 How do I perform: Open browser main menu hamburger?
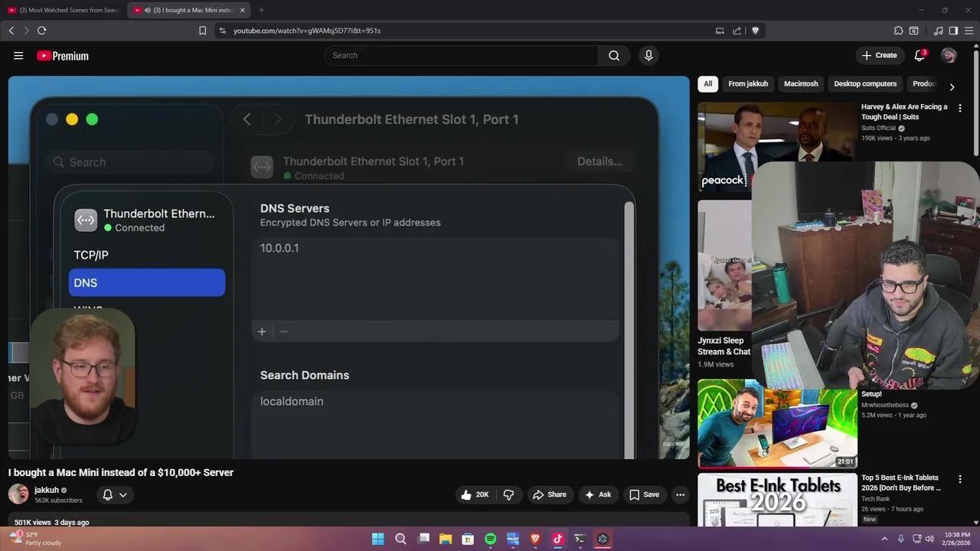coord(969,31)
